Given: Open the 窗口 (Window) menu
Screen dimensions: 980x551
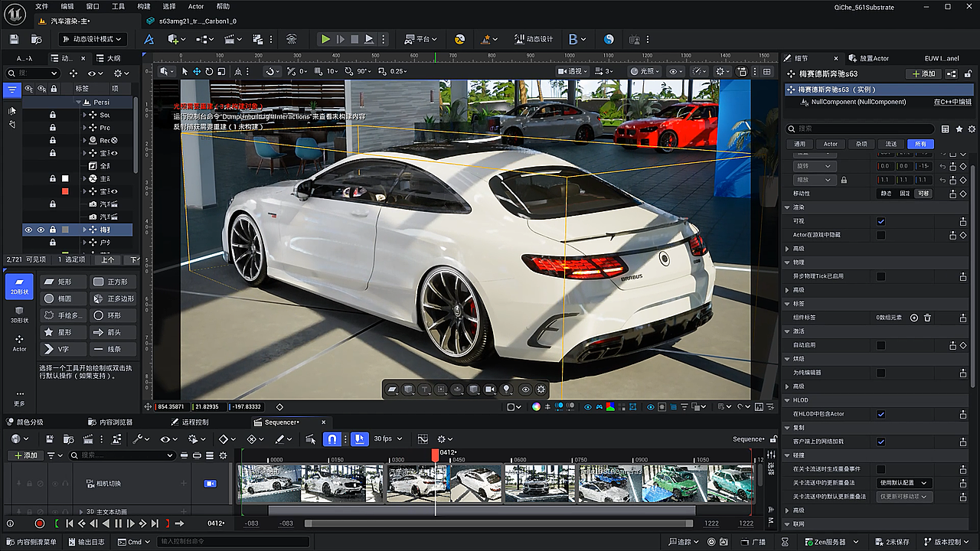Looking at the screenshot, I should coord(92,6).
